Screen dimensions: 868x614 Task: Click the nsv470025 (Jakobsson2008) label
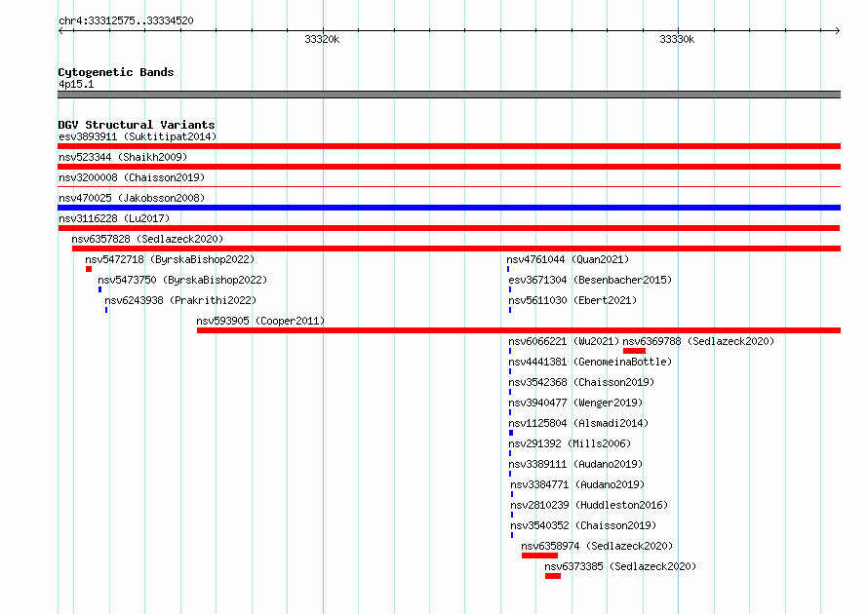click(x=132, y=198)
